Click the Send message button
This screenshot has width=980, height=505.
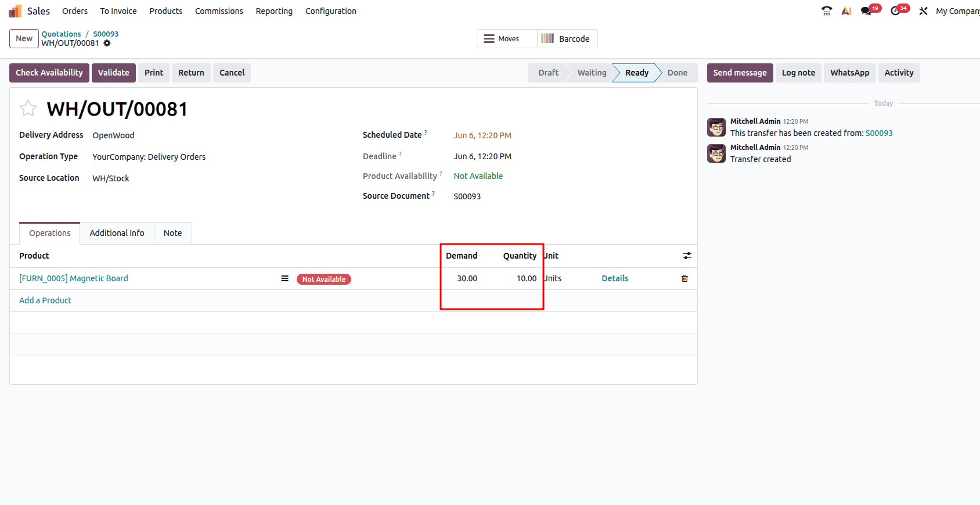[x=740, y=73]
